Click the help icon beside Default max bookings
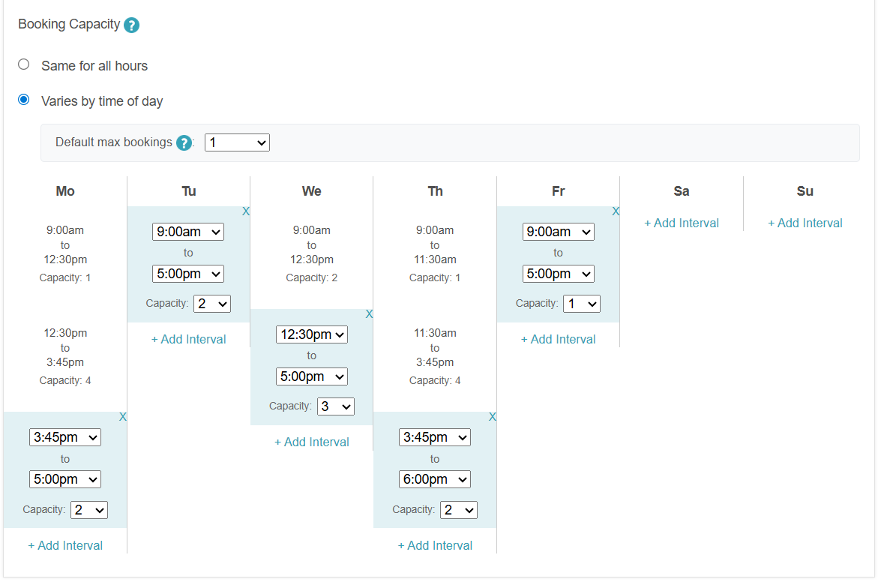The height and width of the screenshot is (588, 881). click(184, 142)
